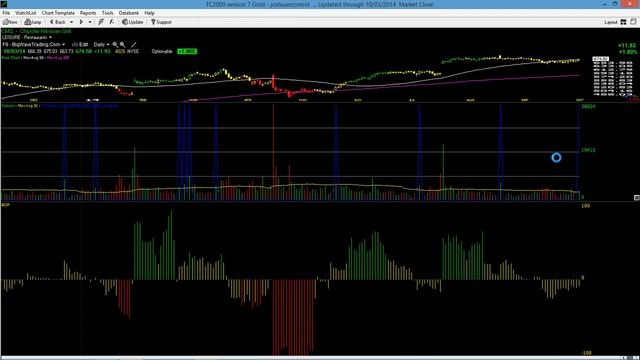Click the NYSE exchange label

[133, 51]
